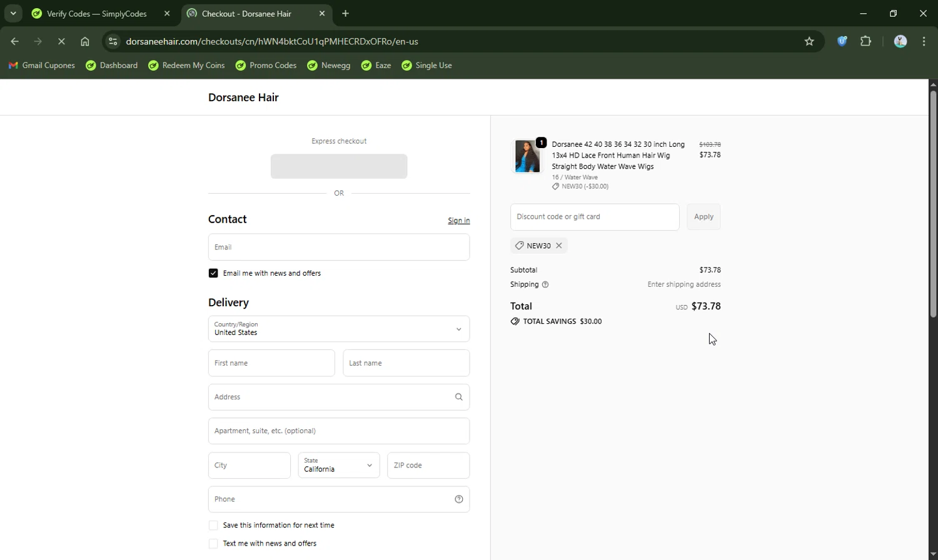Image resolution: width=938 pixels, height=560 pixels.
Task: Focus the ZIP code field
Action: tap(428, 466)
